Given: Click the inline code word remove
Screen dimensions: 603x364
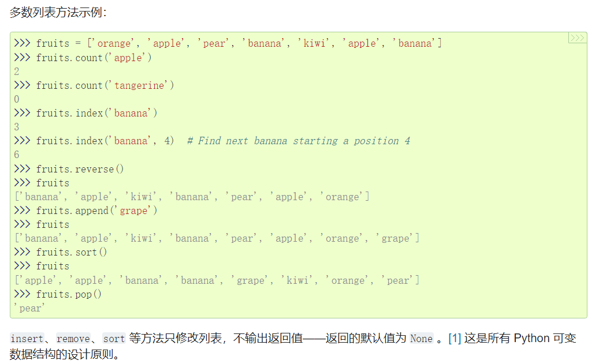Looking at the screenshot, I should coord(73,339).
